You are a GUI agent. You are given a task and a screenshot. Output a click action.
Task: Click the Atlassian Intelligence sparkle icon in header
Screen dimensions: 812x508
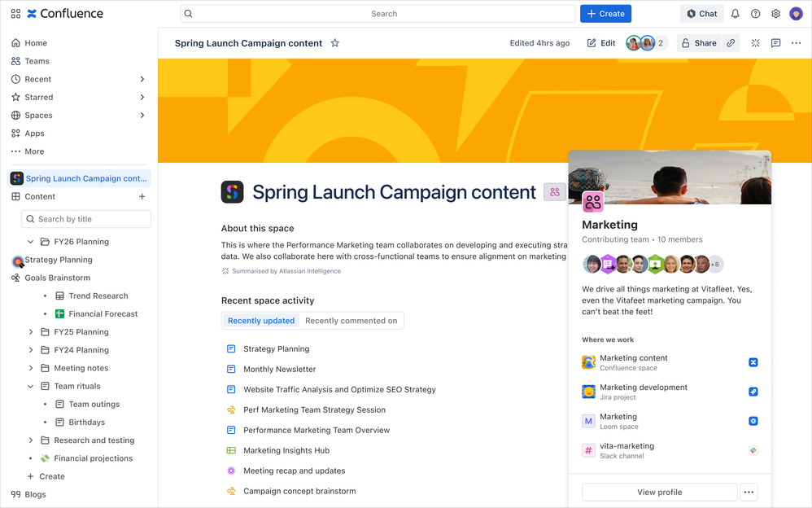point(756,43)
